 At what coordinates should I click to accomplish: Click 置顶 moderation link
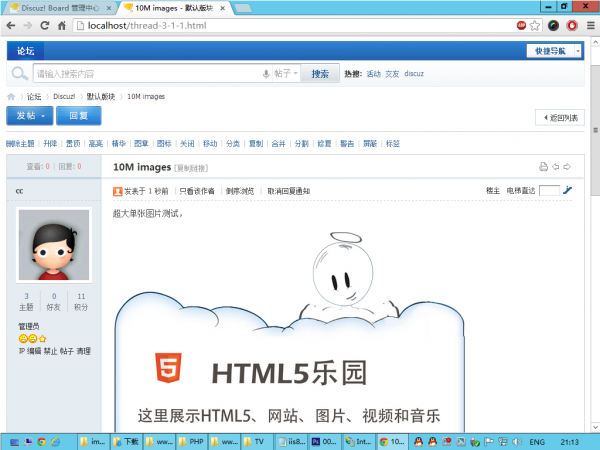point(73,144)
